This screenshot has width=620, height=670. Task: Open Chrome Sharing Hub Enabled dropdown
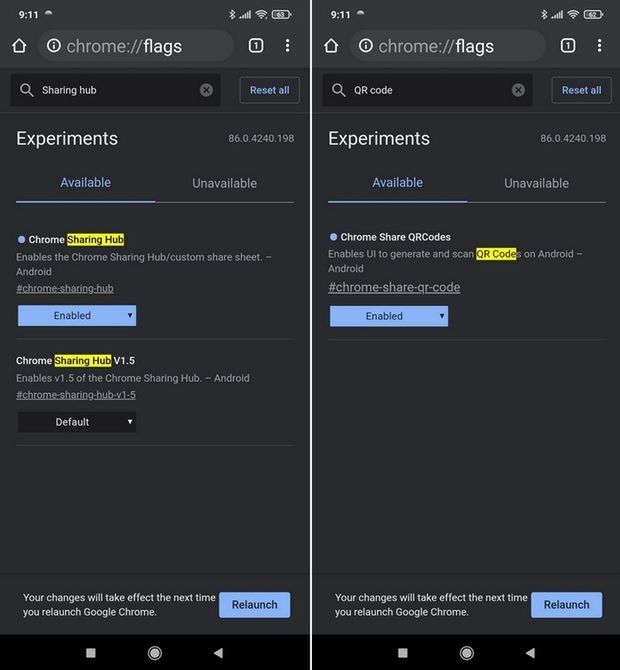[x=77, y=316]
